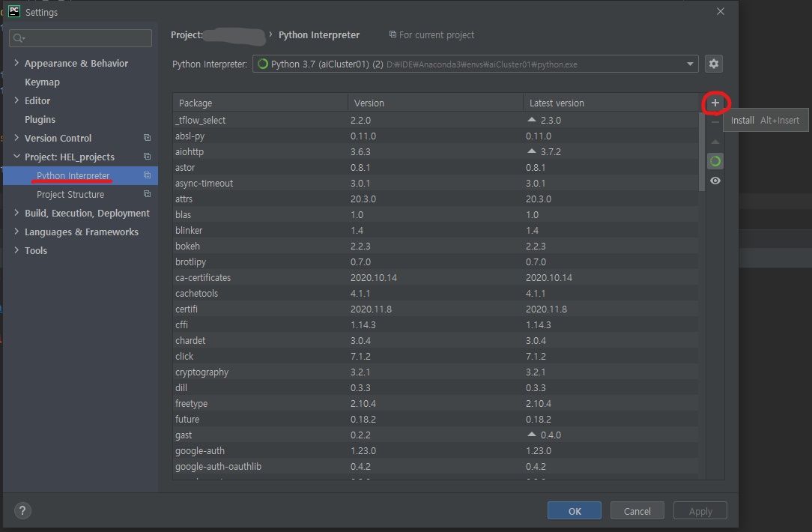Select Python Interpreter tree item
The width and height of the screenshot is (812, 532).
pyautogui.click(x=80, y=175)
